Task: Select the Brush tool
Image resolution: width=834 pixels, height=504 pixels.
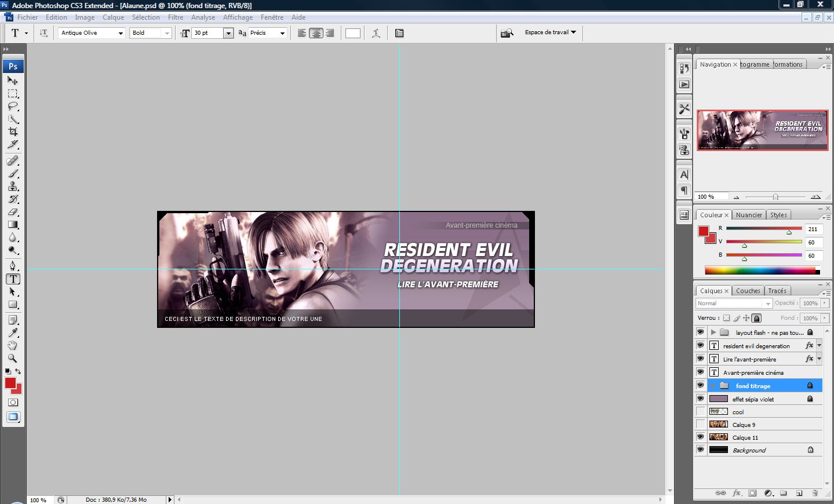Action: click(x=13, y=173)
